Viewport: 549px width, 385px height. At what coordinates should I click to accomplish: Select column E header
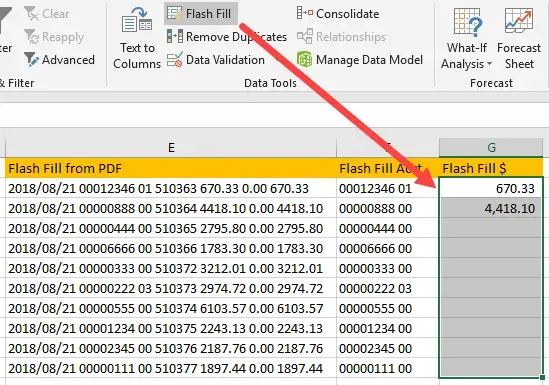click(x=171, y=147)
